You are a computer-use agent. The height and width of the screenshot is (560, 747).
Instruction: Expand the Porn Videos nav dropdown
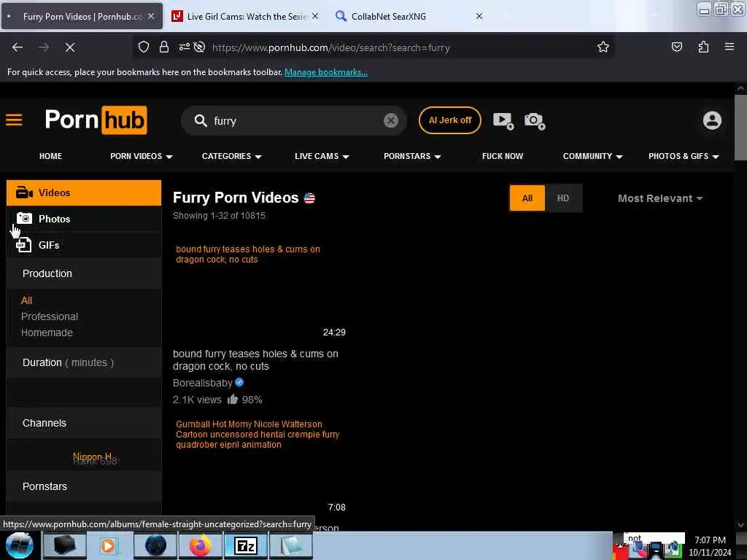click(x=141, y=156)
